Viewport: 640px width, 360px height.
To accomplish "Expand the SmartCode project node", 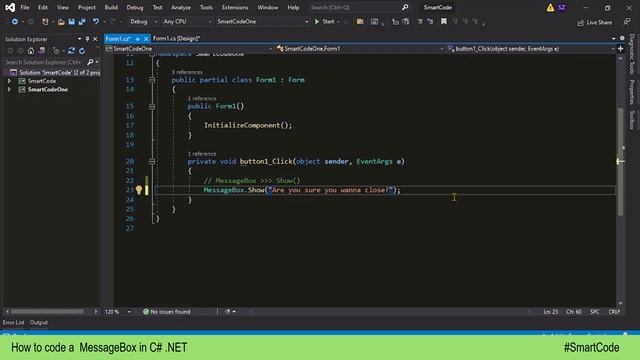I will pos(9,81).
